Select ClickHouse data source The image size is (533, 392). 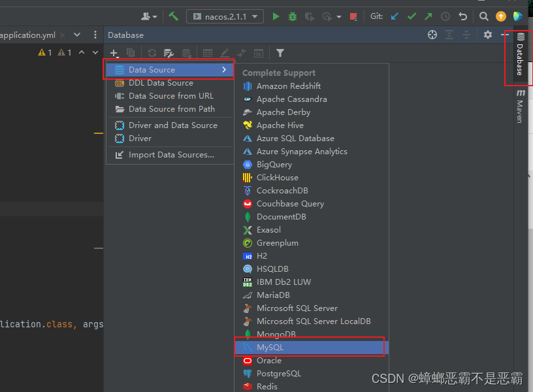312,178
